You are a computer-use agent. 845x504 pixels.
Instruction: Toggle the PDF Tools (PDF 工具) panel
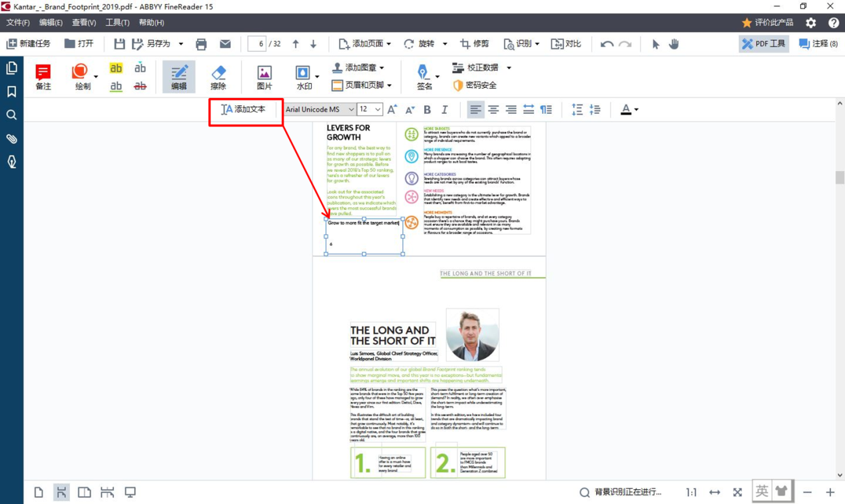point(763,44)
